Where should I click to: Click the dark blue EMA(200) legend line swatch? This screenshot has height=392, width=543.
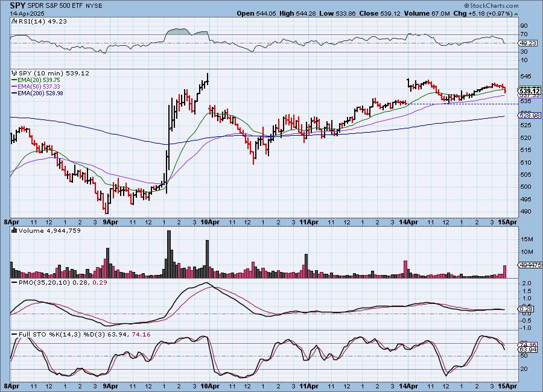(14, 93)
